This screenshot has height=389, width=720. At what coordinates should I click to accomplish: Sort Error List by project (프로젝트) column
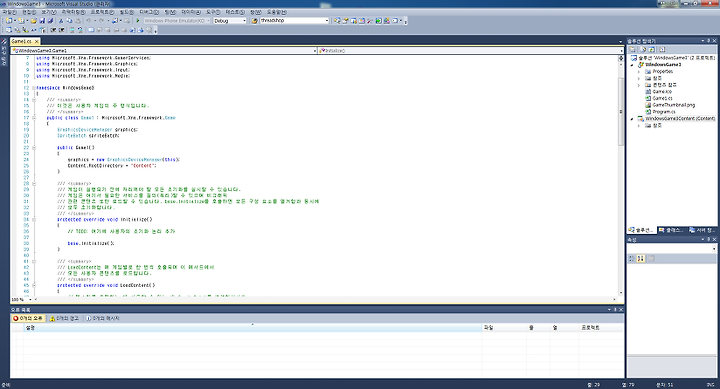click(x=600, y=328)
